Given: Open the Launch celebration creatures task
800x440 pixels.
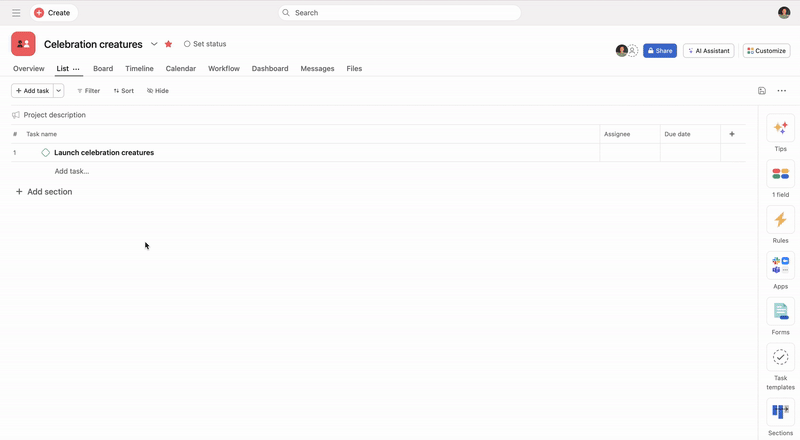Looking at the screenshot, I should point(104,153).
